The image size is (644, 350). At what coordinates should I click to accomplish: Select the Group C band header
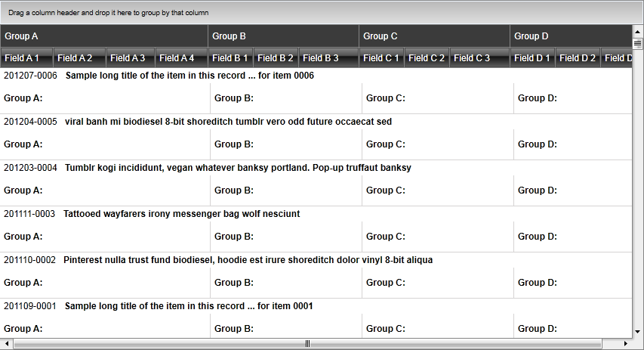pyautogui.click(x=434, y=36)
